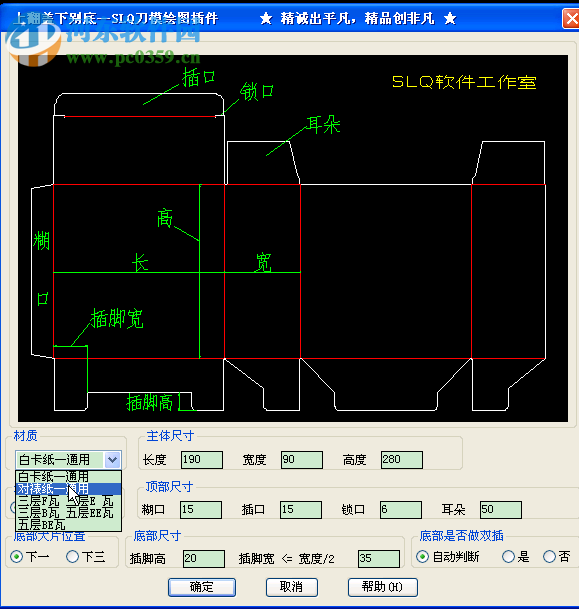Select the 下三 radio button
This screenshot has height=609, width=579.
[72, 557]
